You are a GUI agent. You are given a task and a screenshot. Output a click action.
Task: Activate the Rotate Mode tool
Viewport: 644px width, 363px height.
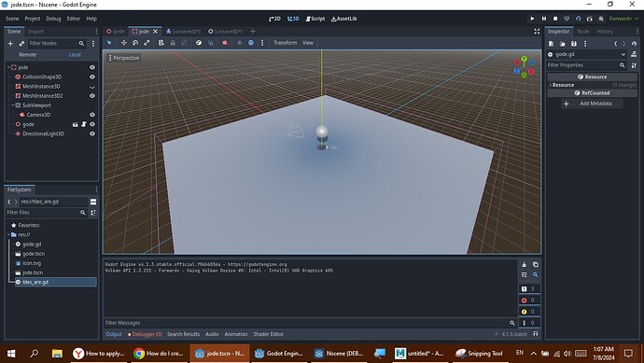pos(135,43)
